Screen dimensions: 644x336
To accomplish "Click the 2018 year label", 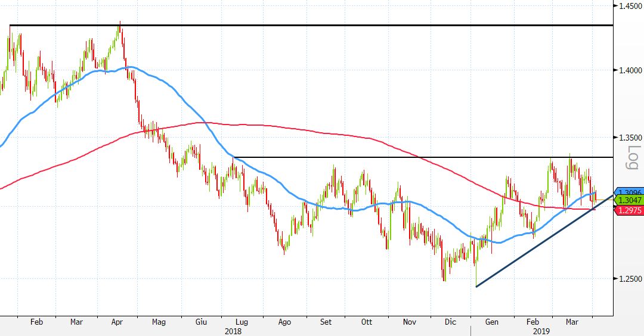I will pyautogui.click(x=233, y=331).
